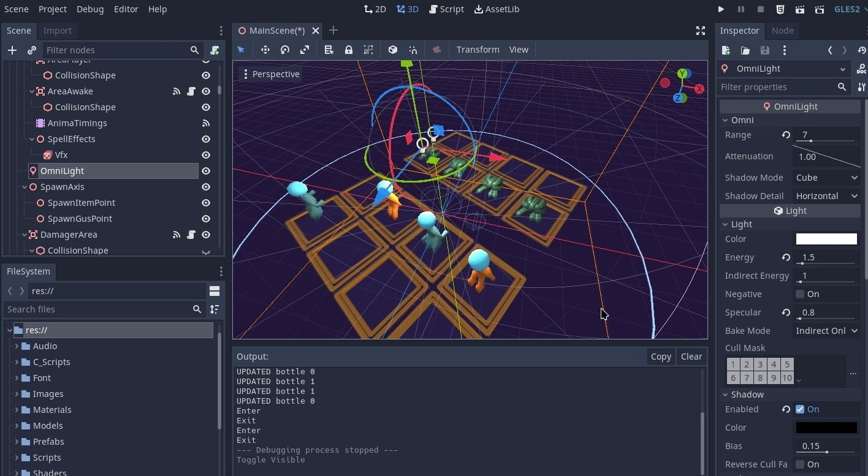This screenshot has width=868, height=476.
Task: Expand the Audio folder in FileSystem
Action: (x=17, y=346)
